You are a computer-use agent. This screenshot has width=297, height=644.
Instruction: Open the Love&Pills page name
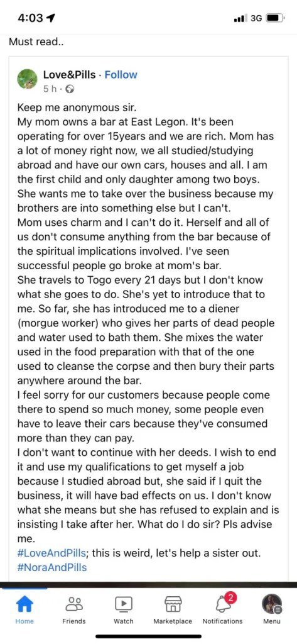(69, 75)
